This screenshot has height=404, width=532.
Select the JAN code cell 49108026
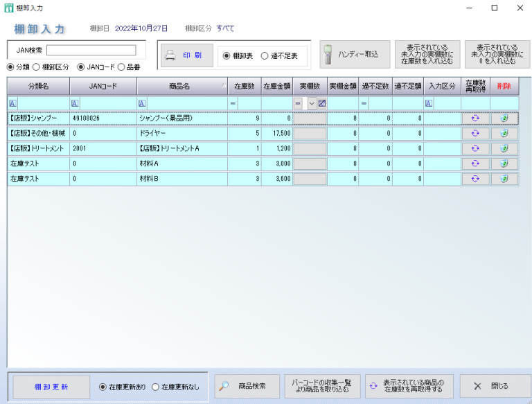pos(103,118)
